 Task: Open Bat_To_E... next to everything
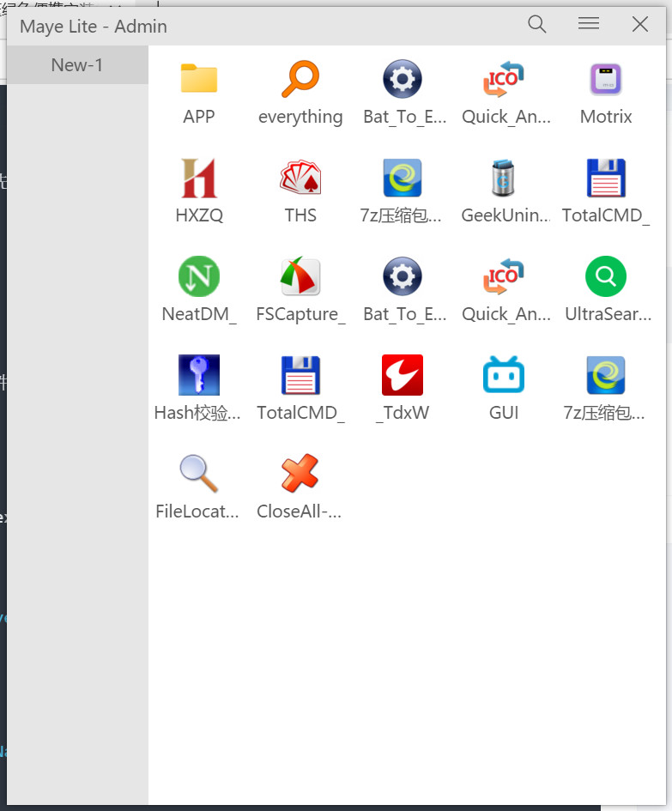pyautogui.click(x=402, y=79)
